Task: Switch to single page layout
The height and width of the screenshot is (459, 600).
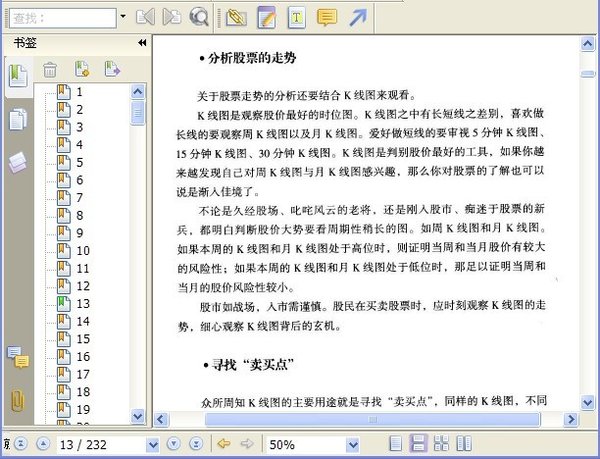Action: pos(395,444)
